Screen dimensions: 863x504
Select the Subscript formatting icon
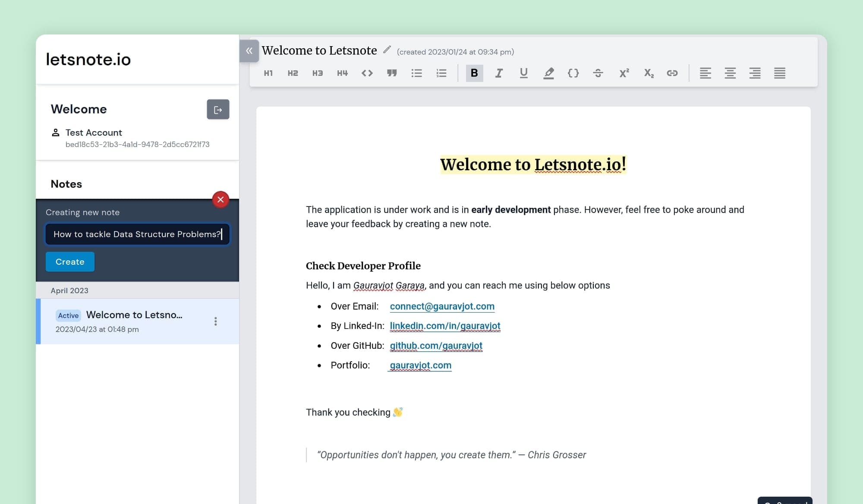point(648,73)
